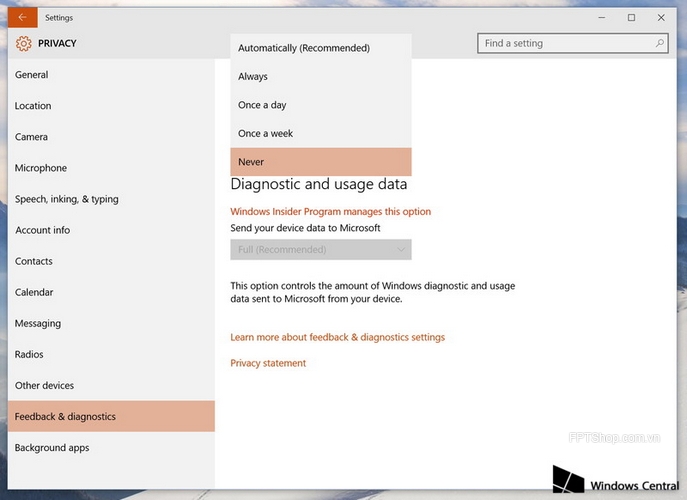Click the orange back arrow button
Screen dimensions: 687x500
[x=22, y=18]
